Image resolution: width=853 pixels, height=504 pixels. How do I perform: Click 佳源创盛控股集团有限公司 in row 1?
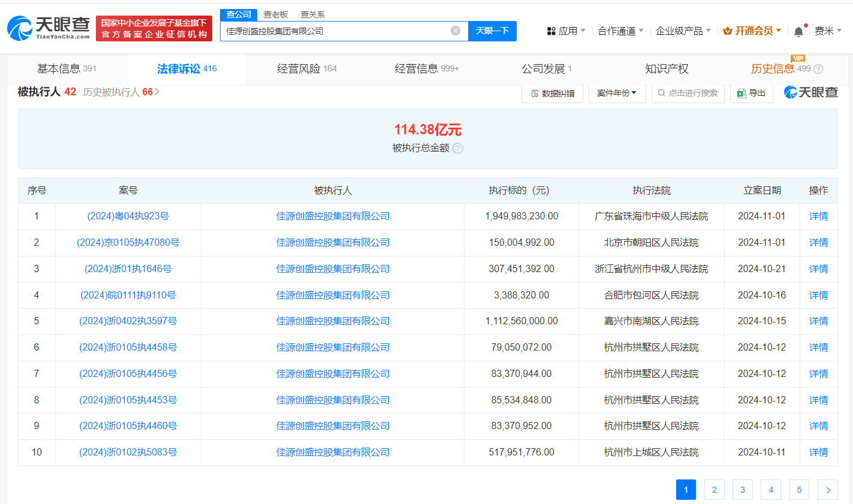(333, 216)
